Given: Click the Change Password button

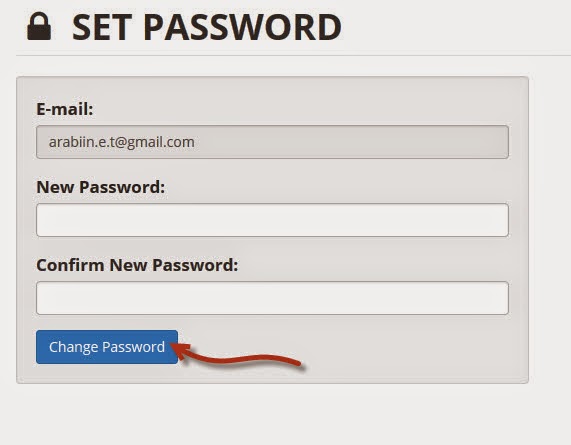Looking at the screenshot, I should tap(107, 347).
